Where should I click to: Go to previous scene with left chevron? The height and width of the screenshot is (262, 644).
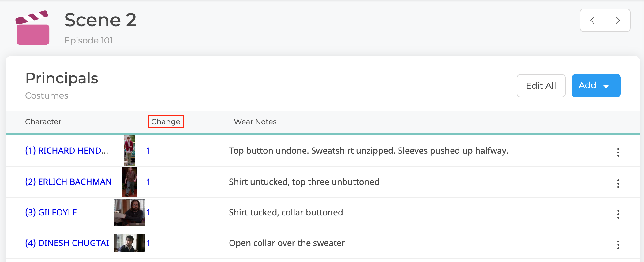(x=593, y=20)
